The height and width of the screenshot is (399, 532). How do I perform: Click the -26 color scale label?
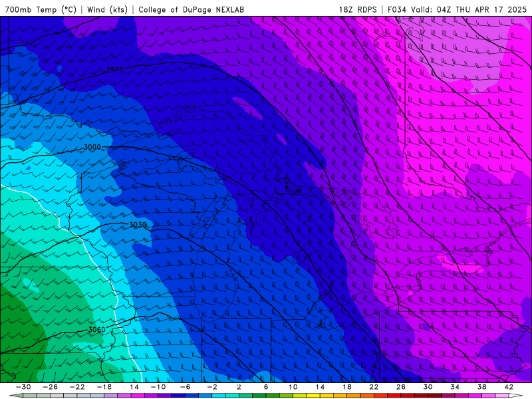coord(51,387)
